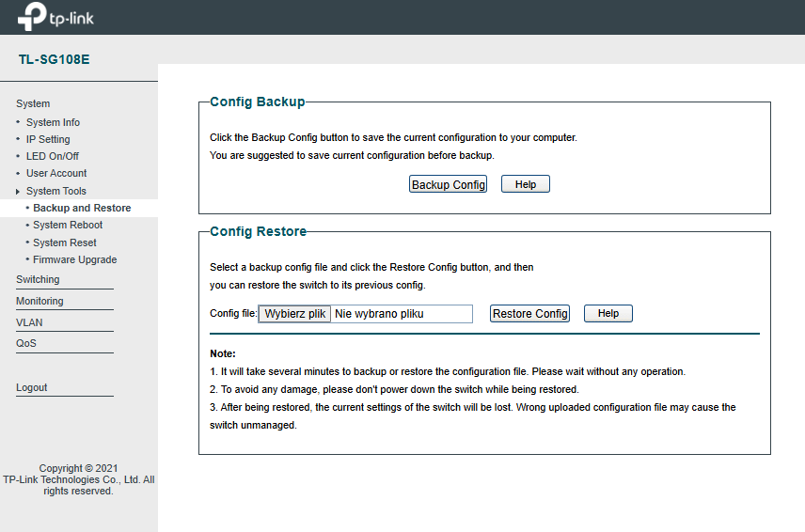Collapse the System Tools arrow

click(18, 192)
